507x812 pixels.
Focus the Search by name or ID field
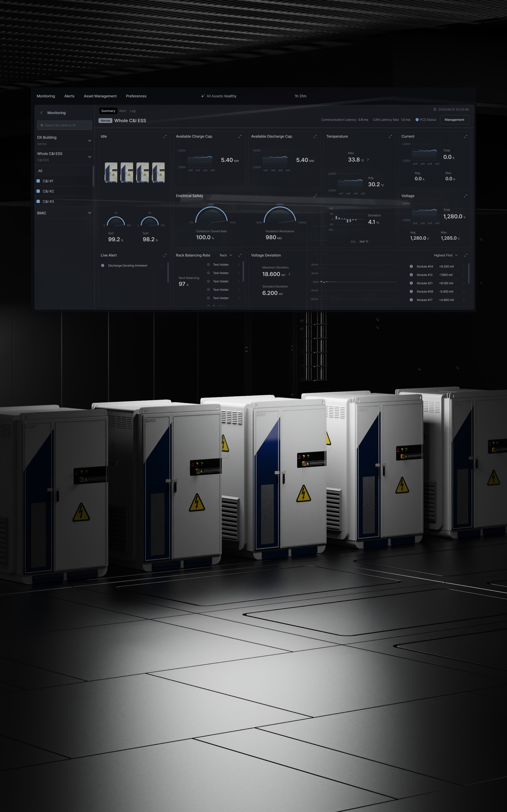pyautogui.click(x=64, y=125)
